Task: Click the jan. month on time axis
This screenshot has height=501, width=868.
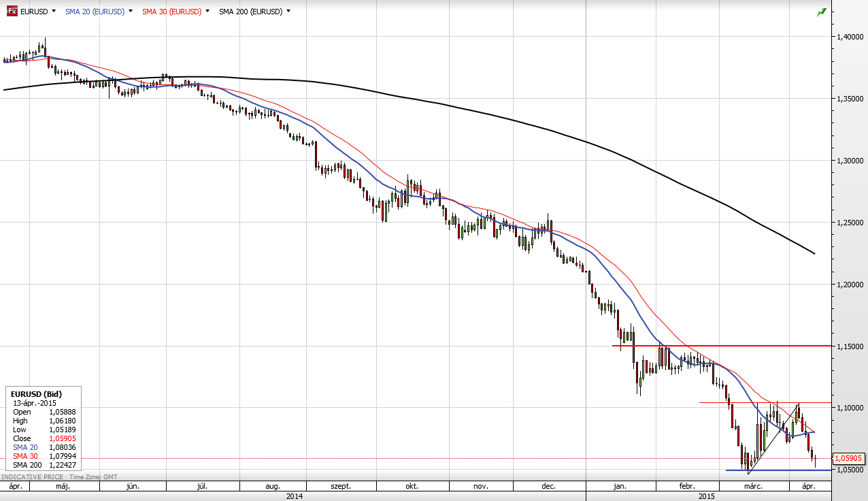Action: (x=620, y=487)
